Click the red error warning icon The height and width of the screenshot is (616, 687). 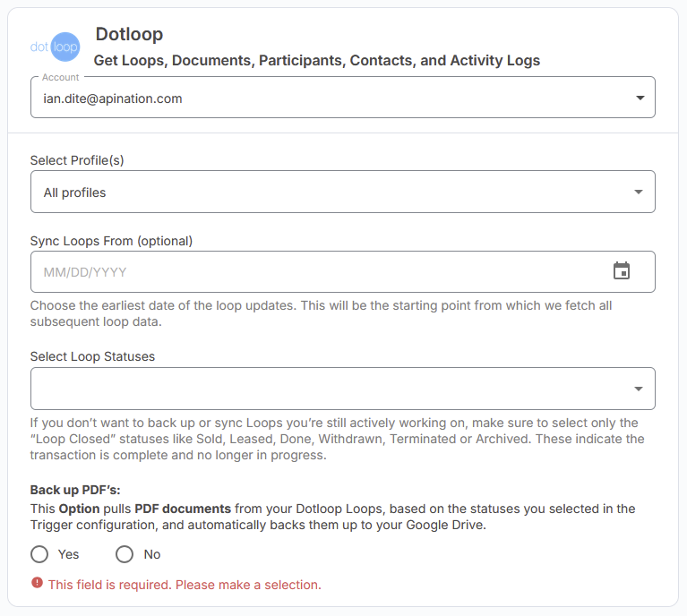tap(37, 584)
